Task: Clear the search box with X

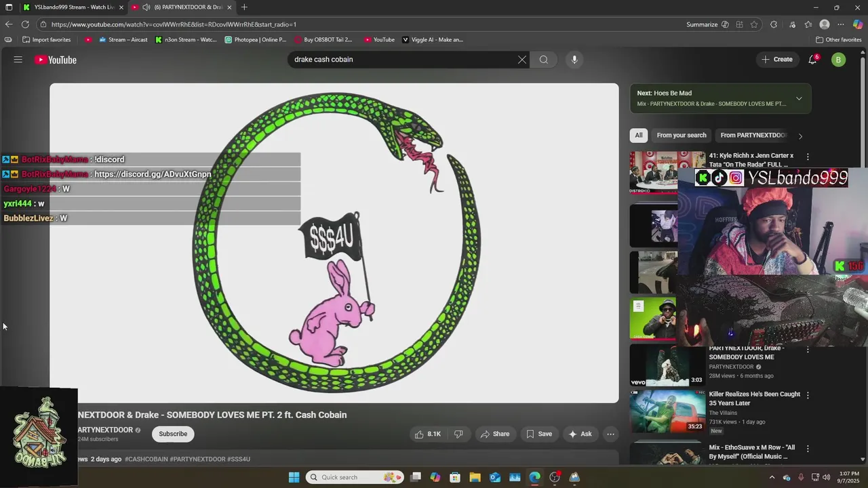Action: click(x=522, y=60)
